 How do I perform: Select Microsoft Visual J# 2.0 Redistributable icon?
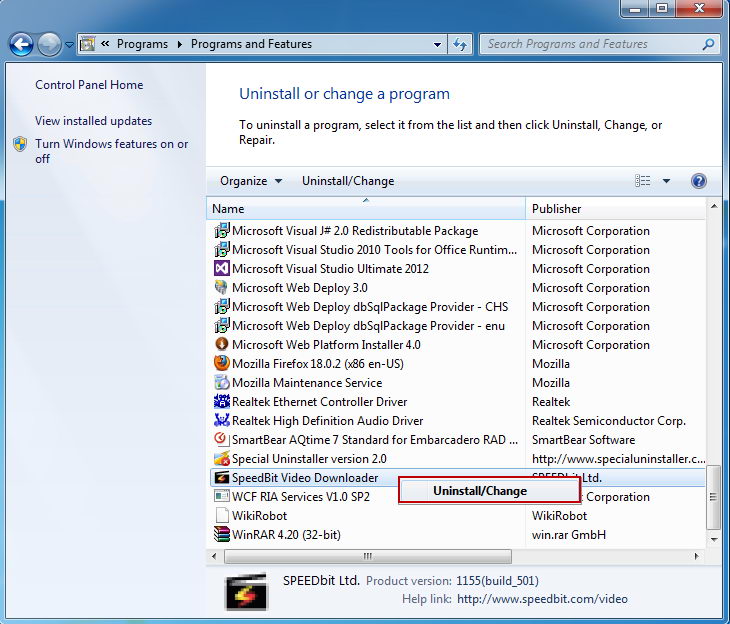(x=222, y=231)
